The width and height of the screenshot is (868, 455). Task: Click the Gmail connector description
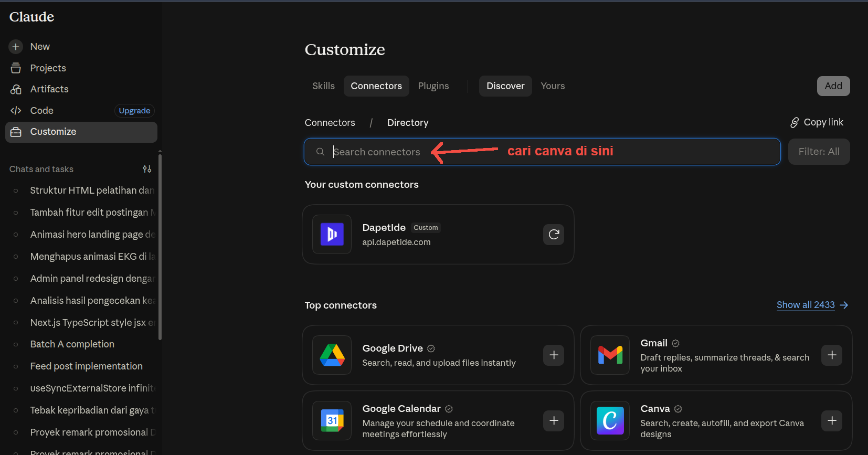[725, 363]
